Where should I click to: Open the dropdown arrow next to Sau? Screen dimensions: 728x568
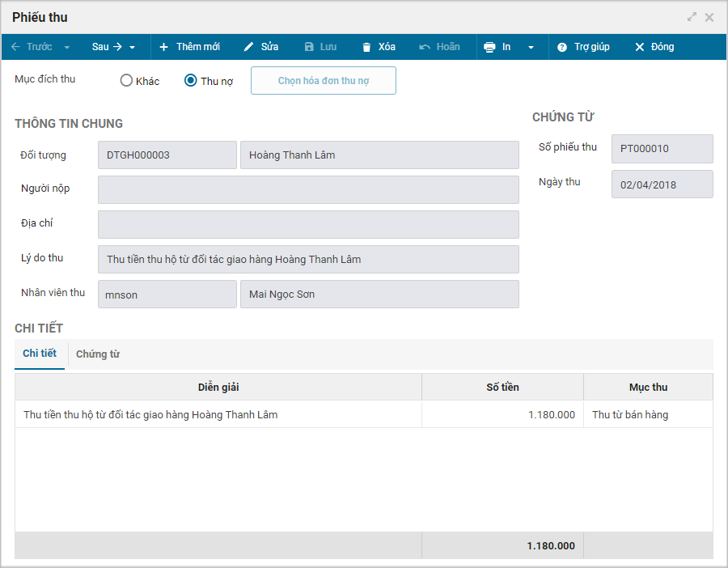133,48
